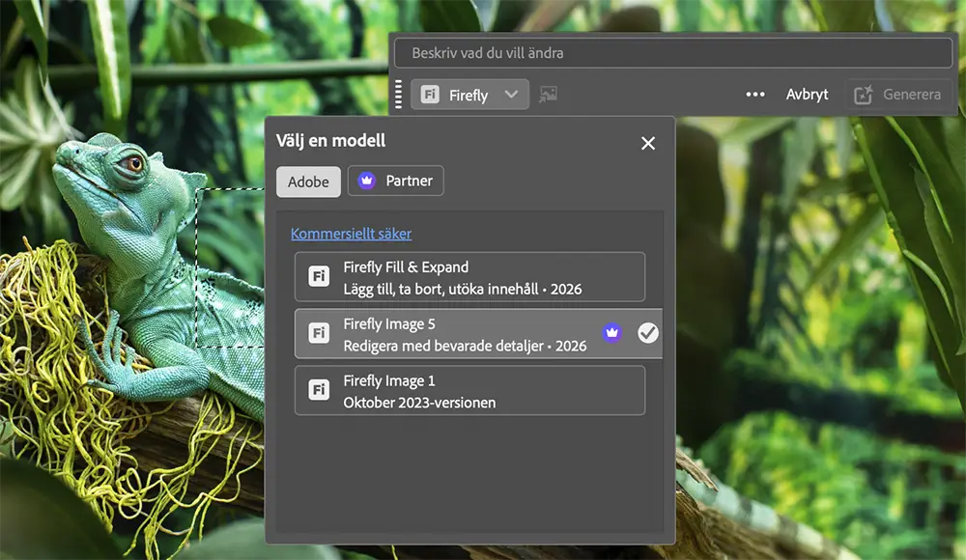Close the Välj en modell dialog
The width and height of the screenshot is (966, 560).
coord(648,143)
